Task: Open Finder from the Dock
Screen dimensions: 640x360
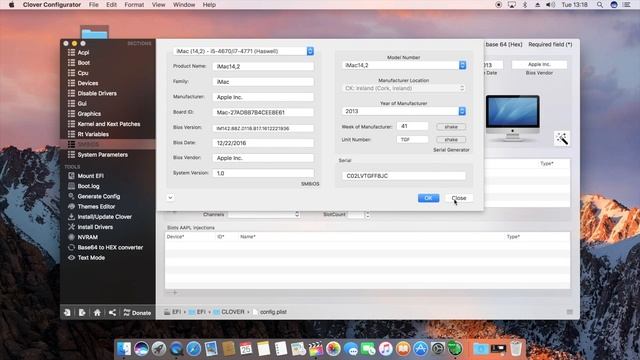Action: tap(124, 349)
